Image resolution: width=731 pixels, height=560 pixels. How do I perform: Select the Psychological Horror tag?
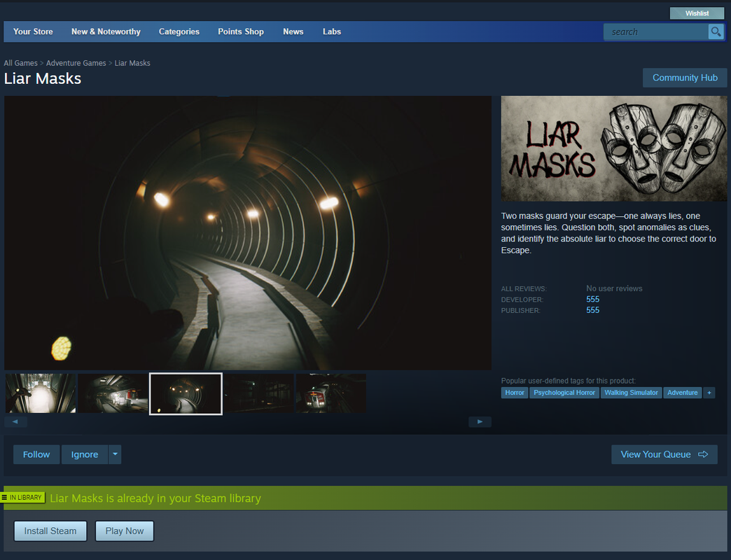click(x=564, y=393)
